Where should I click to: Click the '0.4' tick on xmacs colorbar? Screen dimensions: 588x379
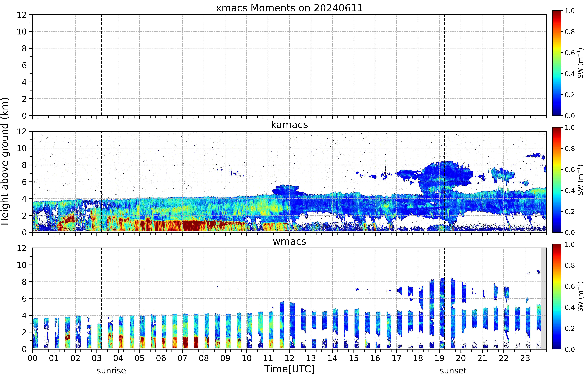[x=570, y=74]
